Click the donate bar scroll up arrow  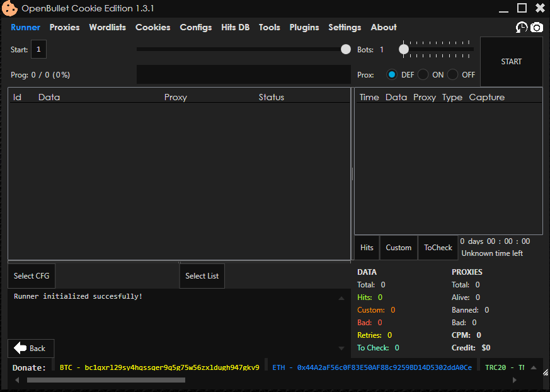coord(534,368)
